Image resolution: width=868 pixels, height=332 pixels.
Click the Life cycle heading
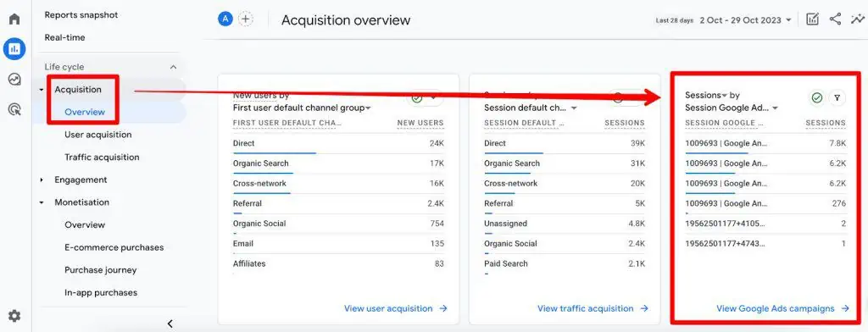64,67
